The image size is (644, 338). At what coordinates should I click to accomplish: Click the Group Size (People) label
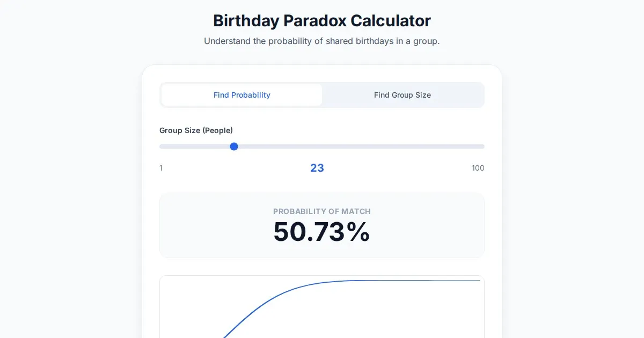(196, 130)
